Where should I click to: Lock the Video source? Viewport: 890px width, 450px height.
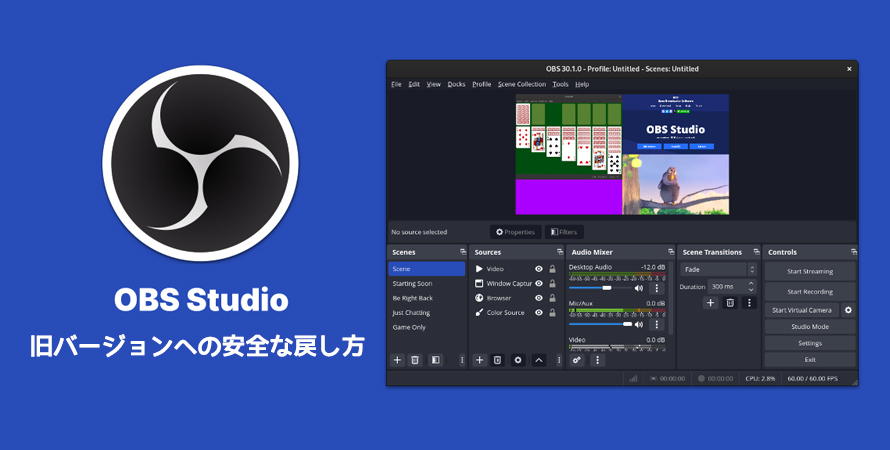[552, 269]
